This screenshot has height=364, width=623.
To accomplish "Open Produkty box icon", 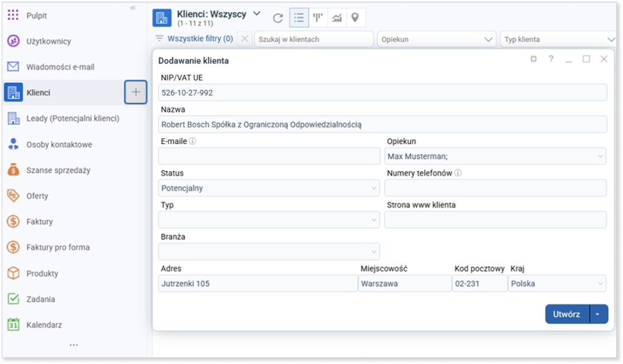I will pos(13,273).
